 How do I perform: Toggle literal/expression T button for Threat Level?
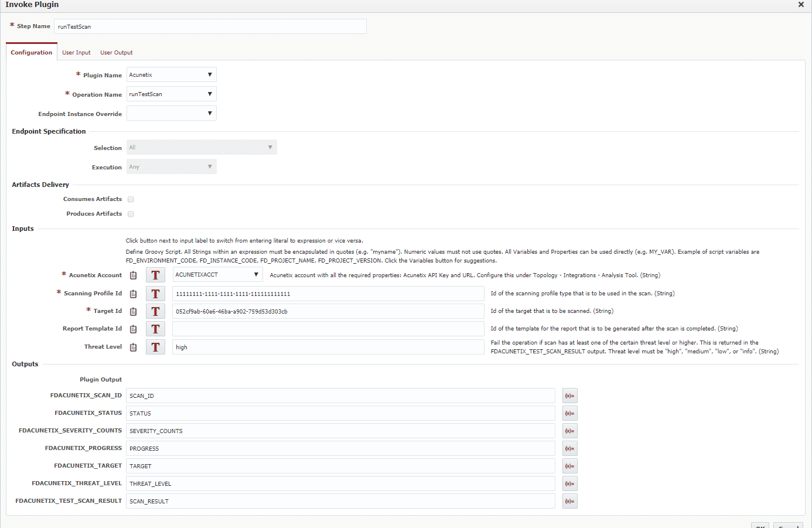pos(155,347)
